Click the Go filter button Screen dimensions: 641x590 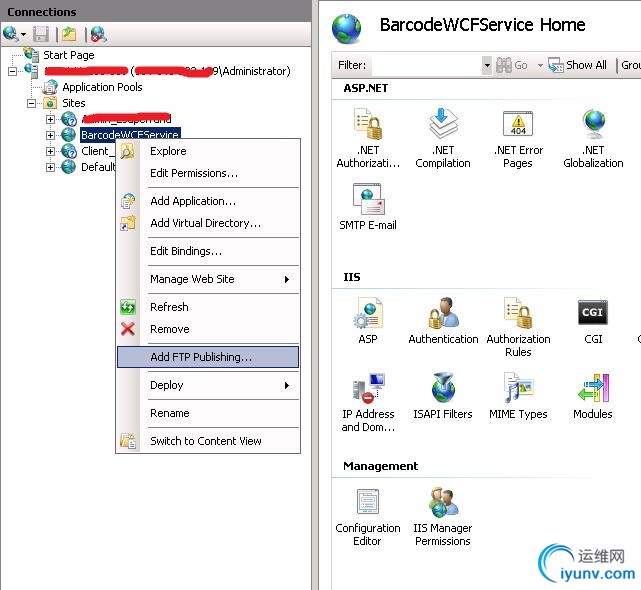pyautogui.click(x=511, y=65)
